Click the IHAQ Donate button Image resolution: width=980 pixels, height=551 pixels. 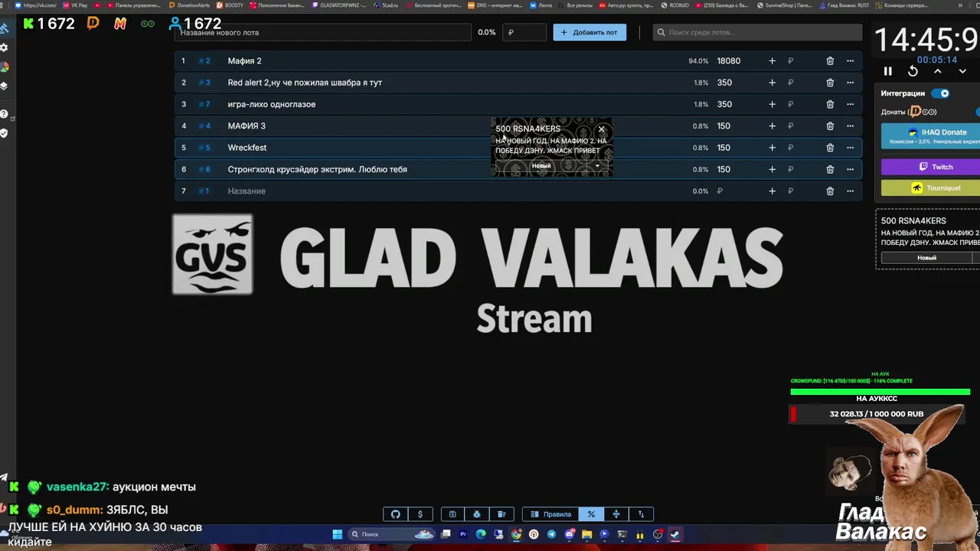(930, 135)
